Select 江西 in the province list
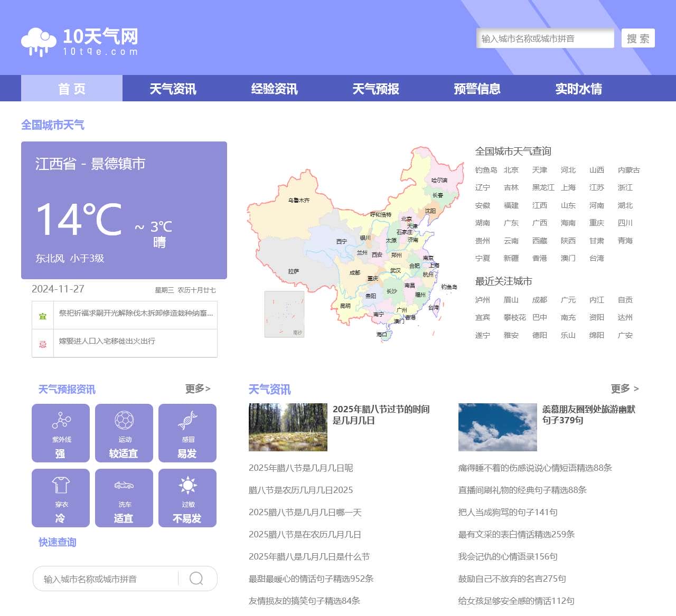This screenshot has width=676, height=616. [x=540, y=205]
